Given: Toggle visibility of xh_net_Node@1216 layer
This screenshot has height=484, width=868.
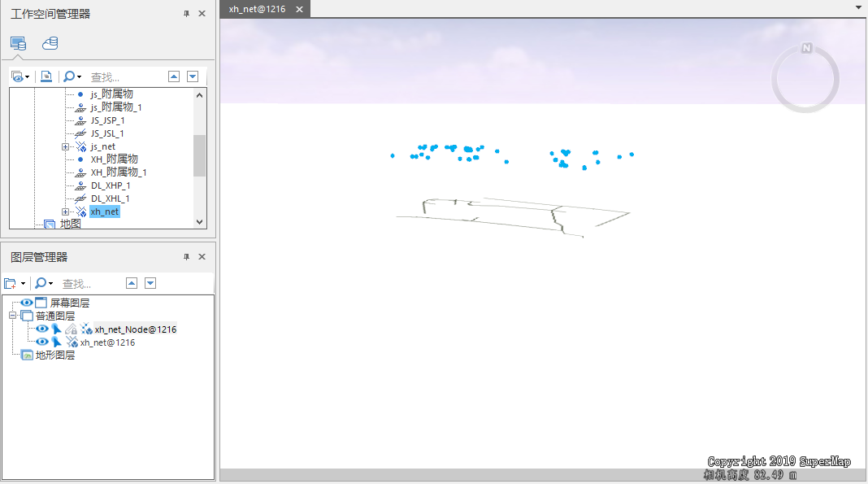Looking at the screenshot, I should [x=42, y=329].
